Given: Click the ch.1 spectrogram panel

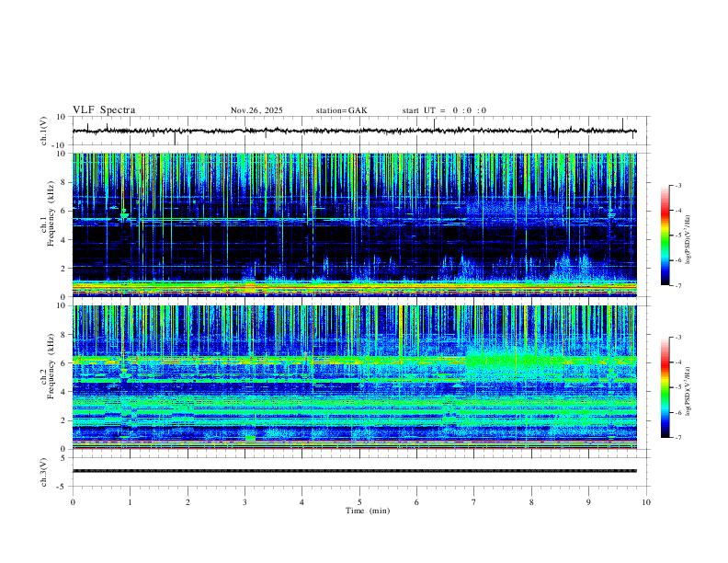Looking at the screenshot, I should click(x=354, y=224).
